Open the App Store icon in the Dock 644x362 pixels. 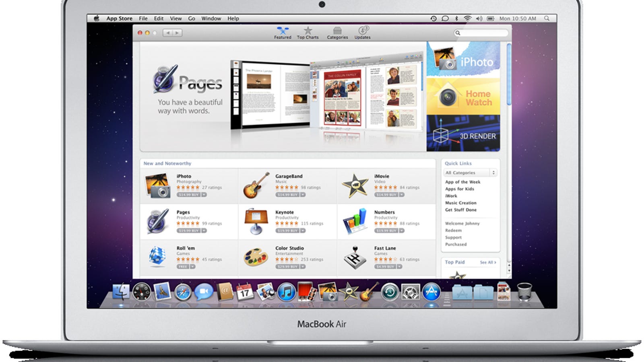tap(431, 292)
